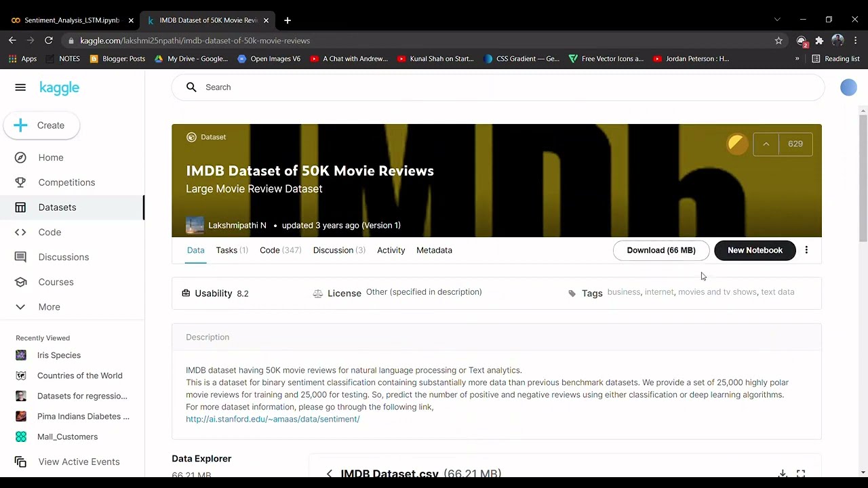Image resolution: width=868 pixels, height=488 pixels.
Task: Open Chrome tab search dropdown
Action: (x=777, y=20)
